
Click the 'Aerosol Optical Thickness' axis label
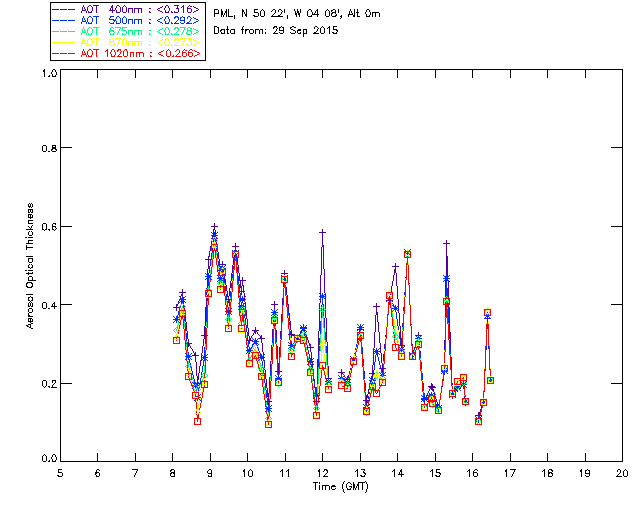(x=31, y=266)
